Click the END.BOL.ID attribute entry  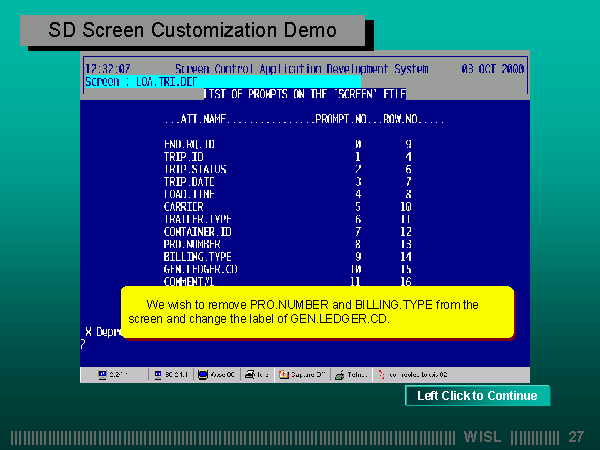pos(189,144)
